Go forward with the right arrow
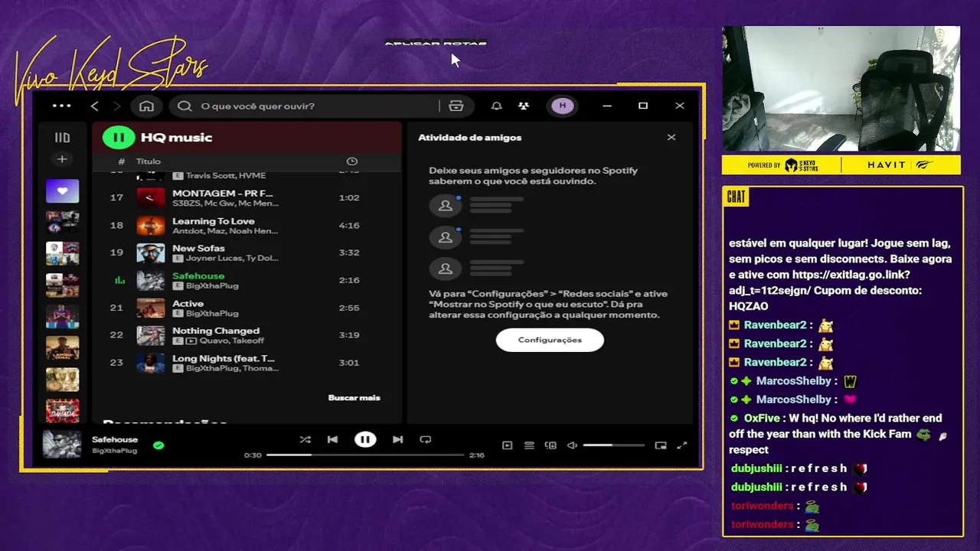This screenshot has width=980, height=551. click(x=117, y=106)
